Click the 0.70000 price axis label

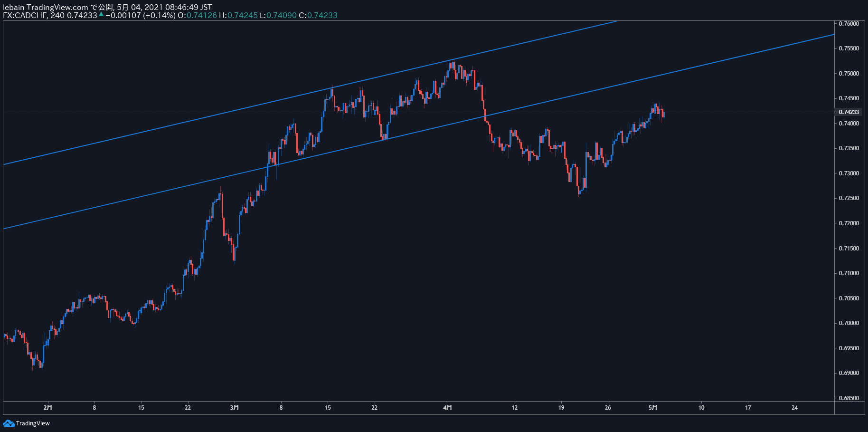pyautogui.click(x=849, y=323)
